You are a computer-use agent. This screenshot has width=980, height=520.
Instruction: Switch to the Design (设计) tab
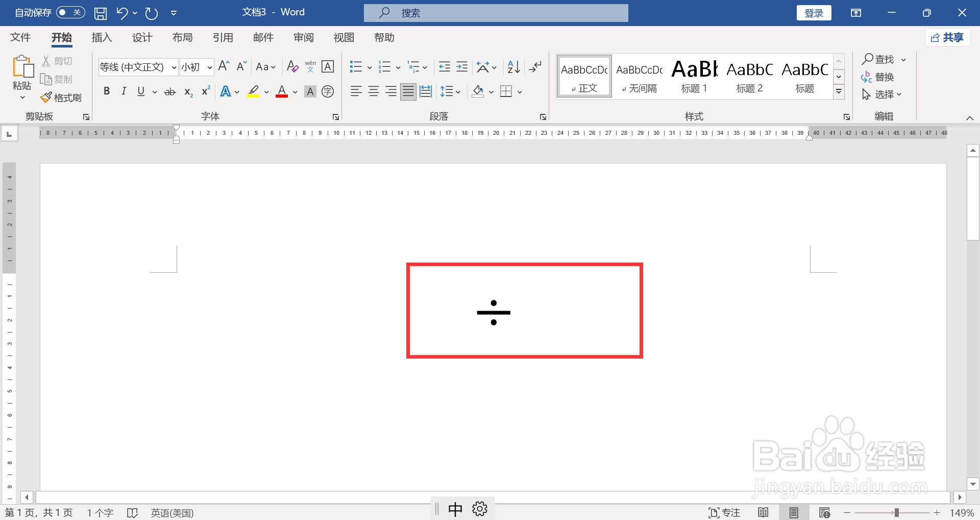pyautogui.click(x=142, y=37)
